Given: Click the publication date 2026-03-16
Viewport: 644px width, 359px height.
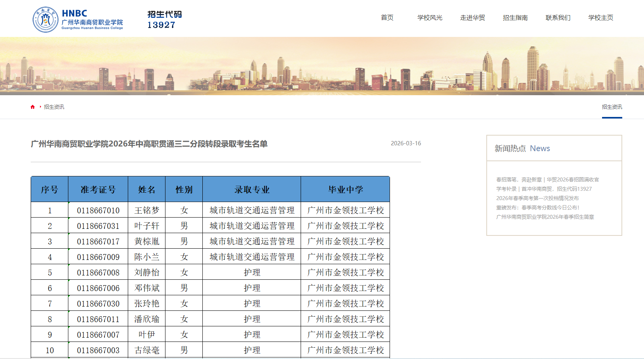Looking at the screenshot, I should (406, 143).
